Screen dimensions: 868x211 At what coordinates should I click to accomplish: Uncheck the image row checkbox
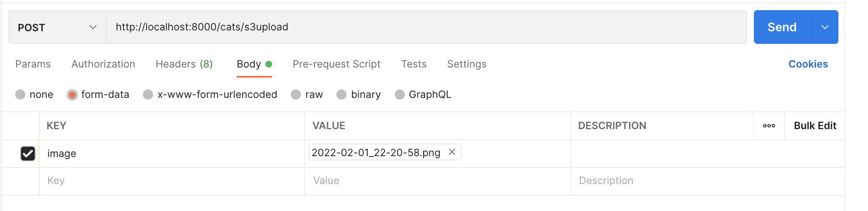pyautogui.click(x=28, y=153)
